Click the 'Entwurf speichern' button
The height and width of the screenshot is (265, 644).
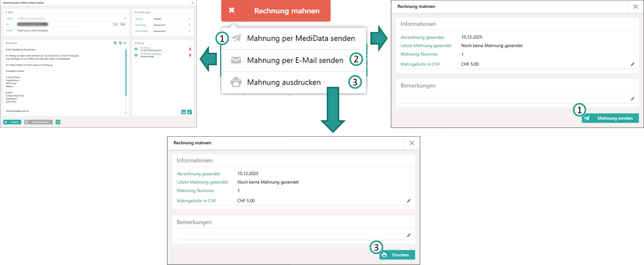coord(38,122)
